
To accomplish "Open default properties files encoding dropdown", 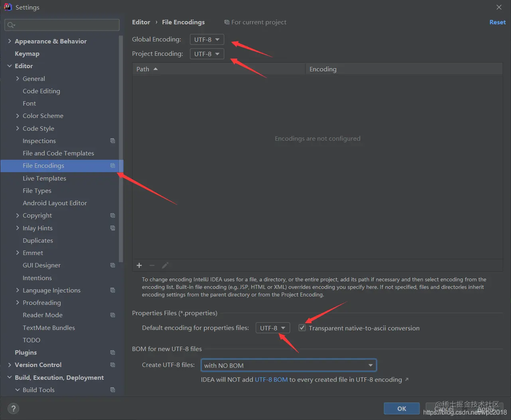I will coord(272,328).
